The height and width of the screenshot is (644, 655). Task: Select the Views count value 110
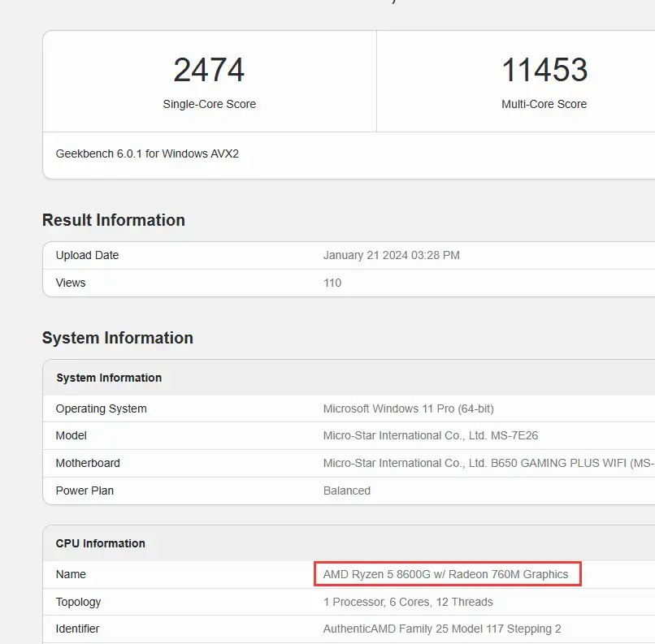pyautogui.click(x=332, y=283)
